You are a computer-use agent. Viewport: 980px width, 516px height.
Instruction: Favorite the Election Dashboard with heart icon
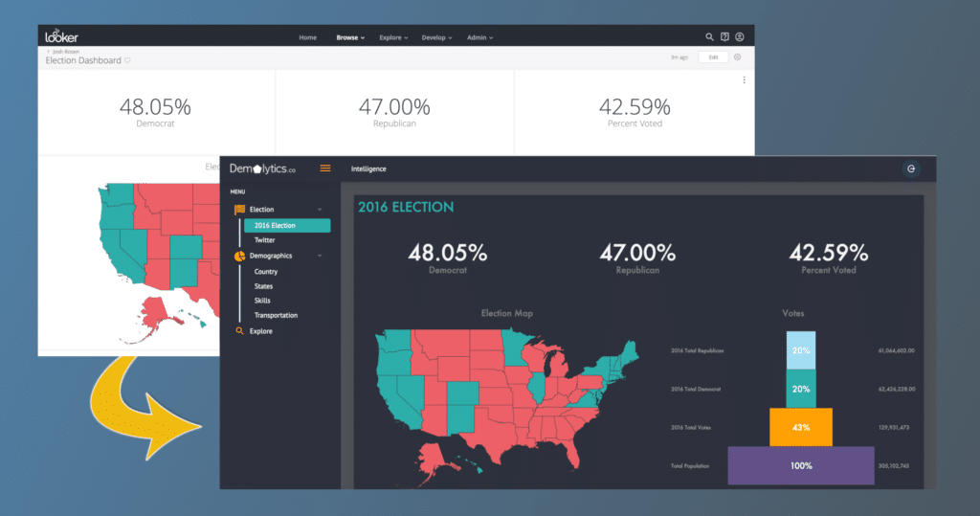127,60
